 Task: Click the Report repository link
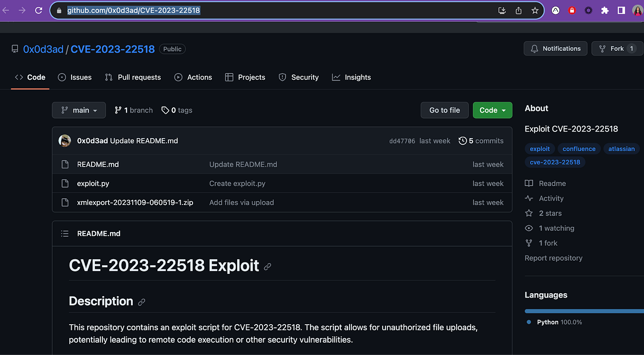pos(553,258)
